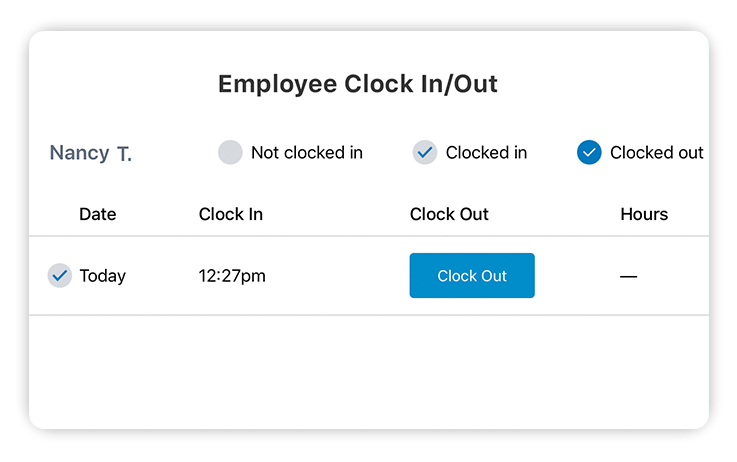The image size is (737, 462).
Task: Click the Not clocked in legend label
Action: click(307, 153)
